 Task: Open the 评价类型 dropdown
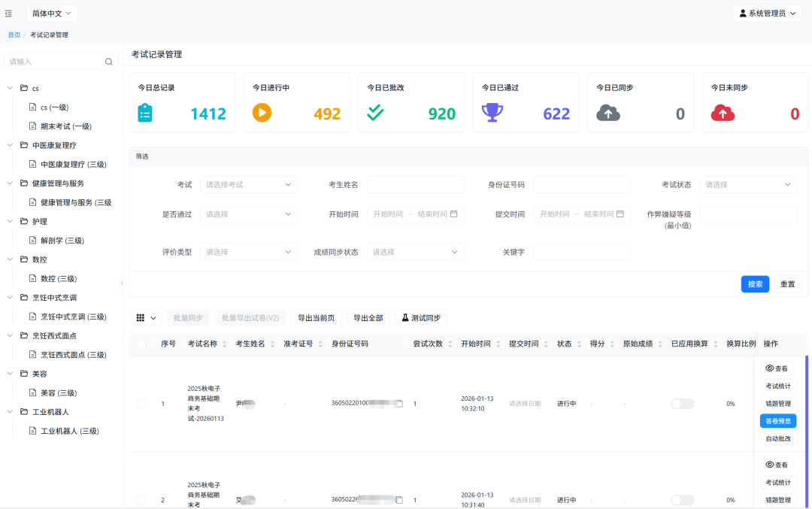(249, 252)
